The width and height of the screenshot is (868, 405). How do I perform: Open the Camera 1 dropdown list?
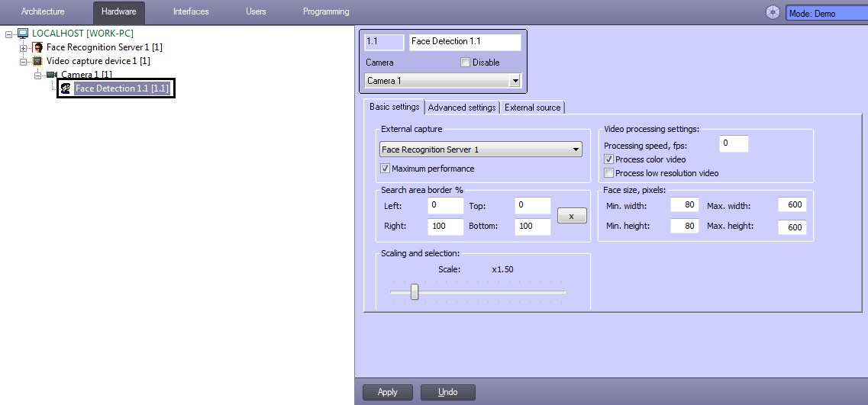click(515, 81)
